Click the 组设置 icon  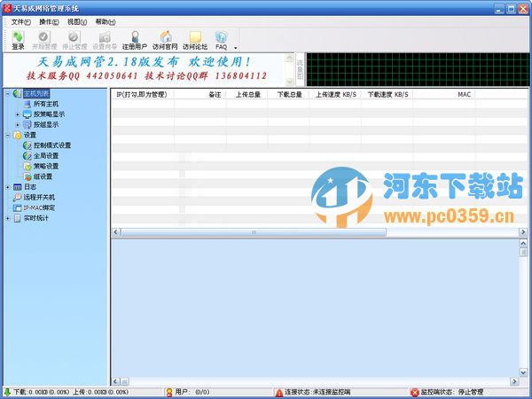coord(27,176)
